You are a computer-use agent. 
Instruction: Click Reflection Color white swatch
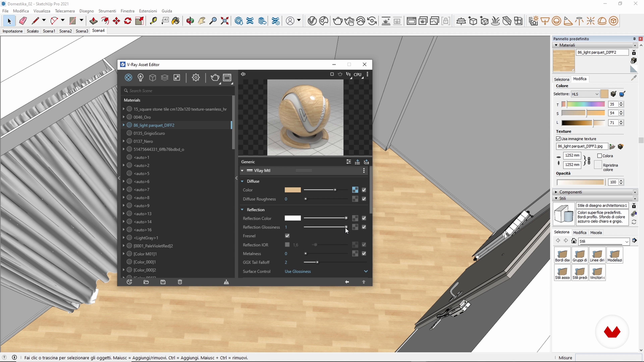click(293, 218)
